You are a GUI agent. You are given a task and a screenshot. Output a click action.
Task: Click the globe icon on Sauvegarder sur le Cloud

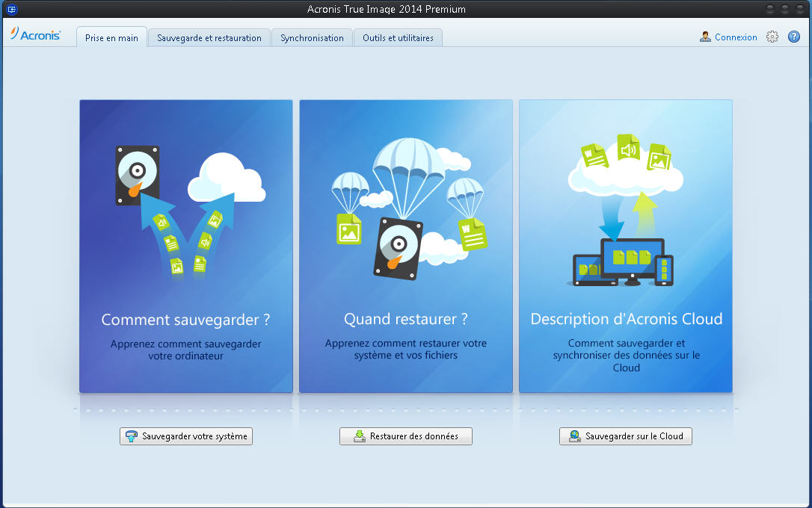point(575,436)
